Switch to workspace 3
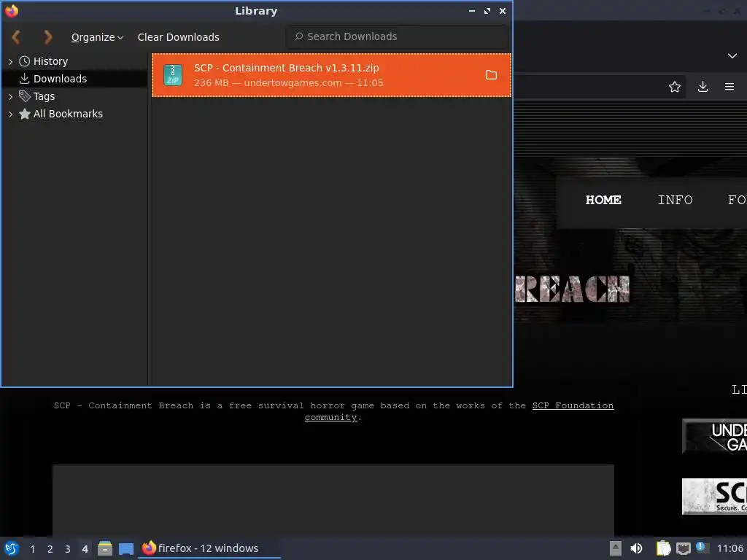Viewport: 747px width, 560px height. coord(68,549)
